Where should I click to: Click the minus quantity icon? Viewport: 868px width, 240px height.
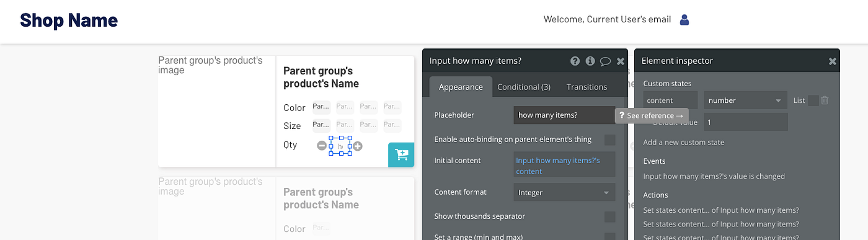tap(321, 146)
